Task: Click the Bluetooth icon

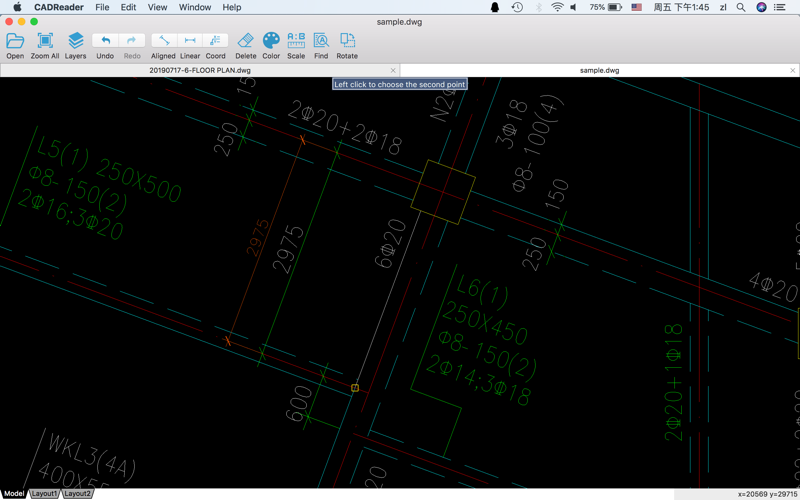Action: [538, 7]
